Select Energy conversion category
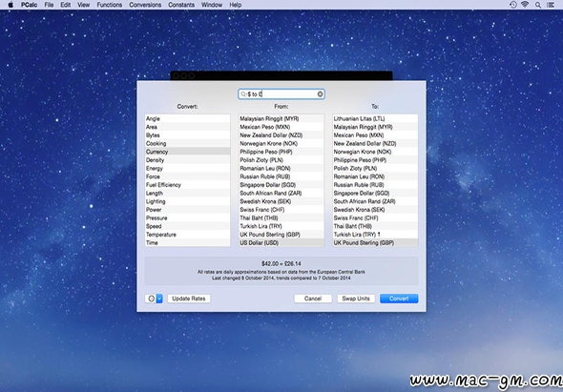 coord(187,168)
